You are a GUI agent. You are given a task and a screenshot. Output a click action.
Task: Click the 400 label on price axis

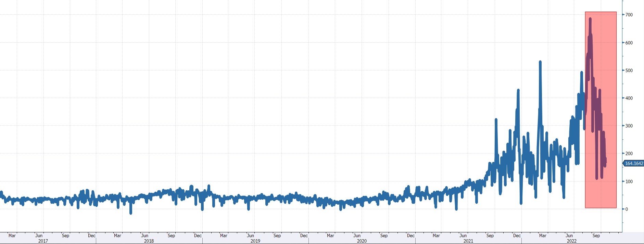click(629, 98)
